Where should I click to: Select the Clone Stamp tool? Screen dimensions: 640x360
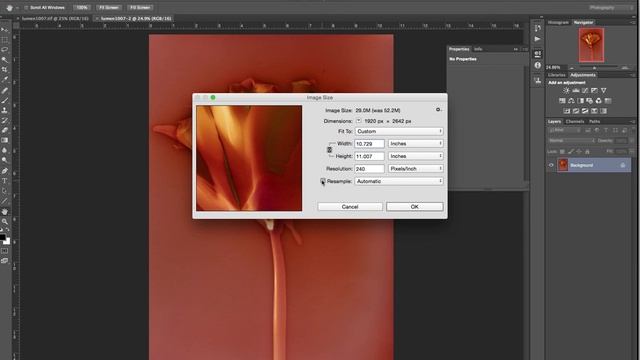pos(4,110)
